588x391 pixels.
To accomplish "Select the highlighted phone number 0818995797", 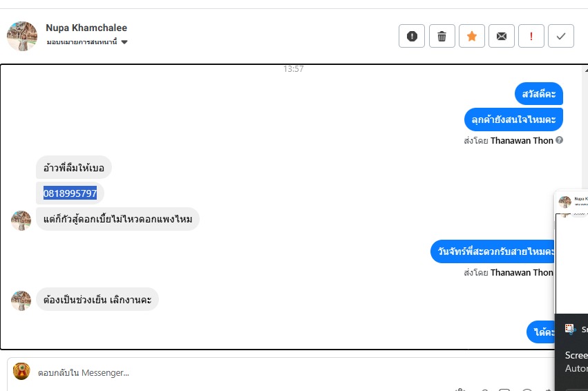I will tap(70, 193).
